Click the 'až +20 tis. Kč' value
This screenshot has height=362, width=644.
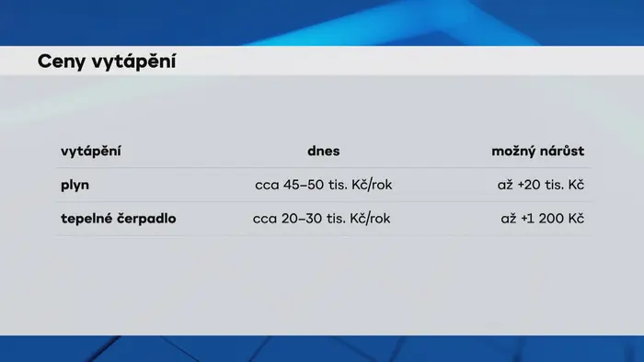point(541,185)
